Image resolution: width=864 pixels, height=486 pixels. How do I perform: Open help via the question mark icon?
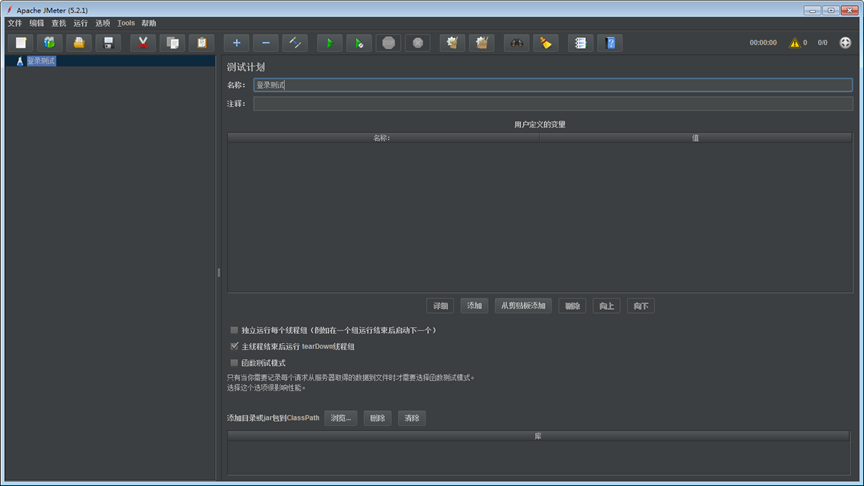[x=610, y=43]
